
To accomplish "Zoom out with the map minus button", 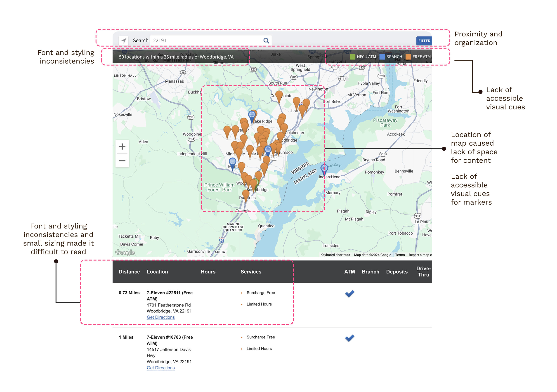I will pos(122,161).
